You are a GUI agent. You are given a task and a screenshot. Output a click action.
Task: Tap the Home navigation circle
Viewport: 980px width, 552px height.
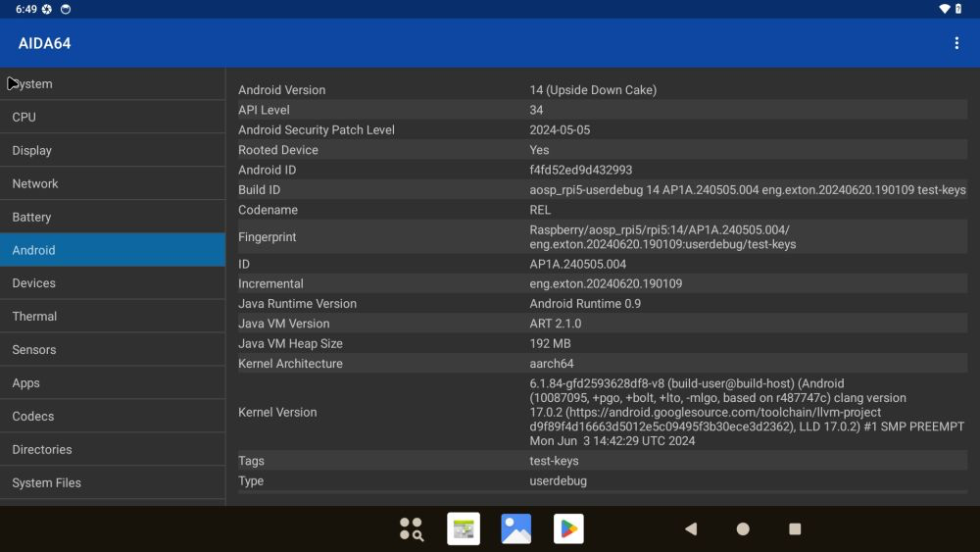tap(743, 528)
